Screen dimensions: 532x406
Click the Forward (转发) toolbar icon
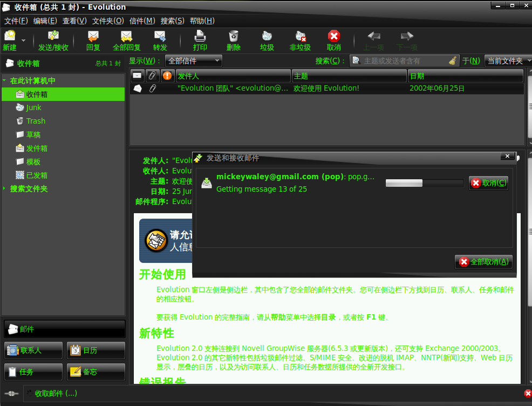pyautogui.click(x=160, y=36)
